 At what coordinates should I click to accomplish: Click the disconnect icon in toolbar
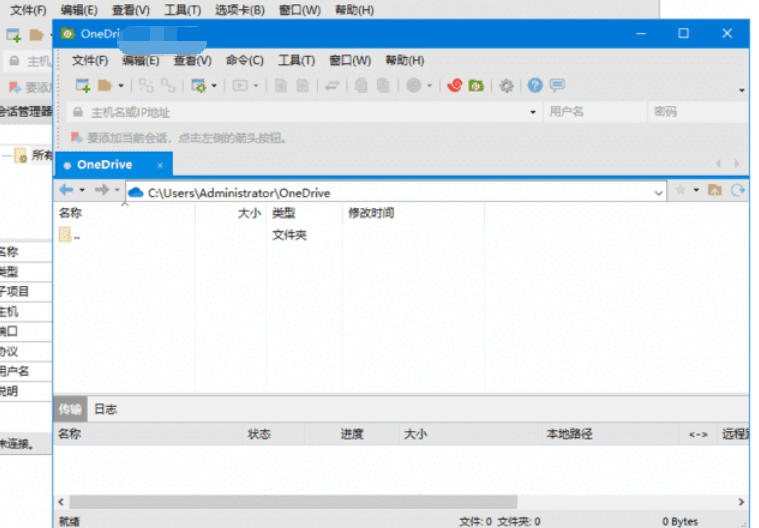(168, 86)
